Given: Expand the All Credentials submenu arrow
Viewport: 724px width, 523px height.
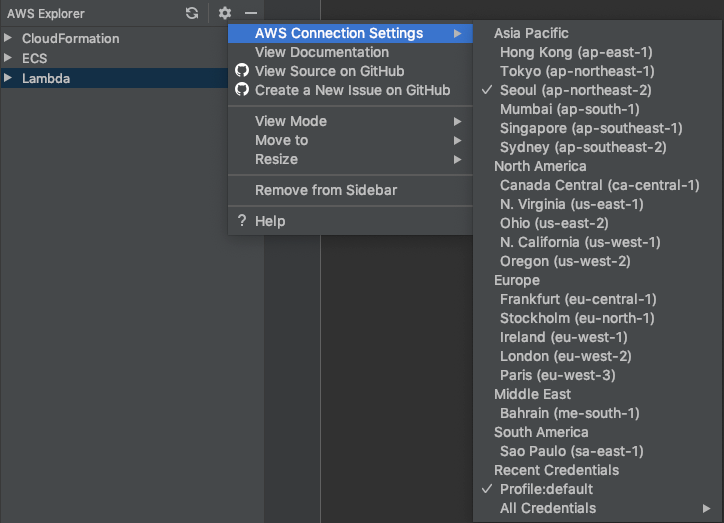Looking at the screenshot, I should [x=706, y=508].
